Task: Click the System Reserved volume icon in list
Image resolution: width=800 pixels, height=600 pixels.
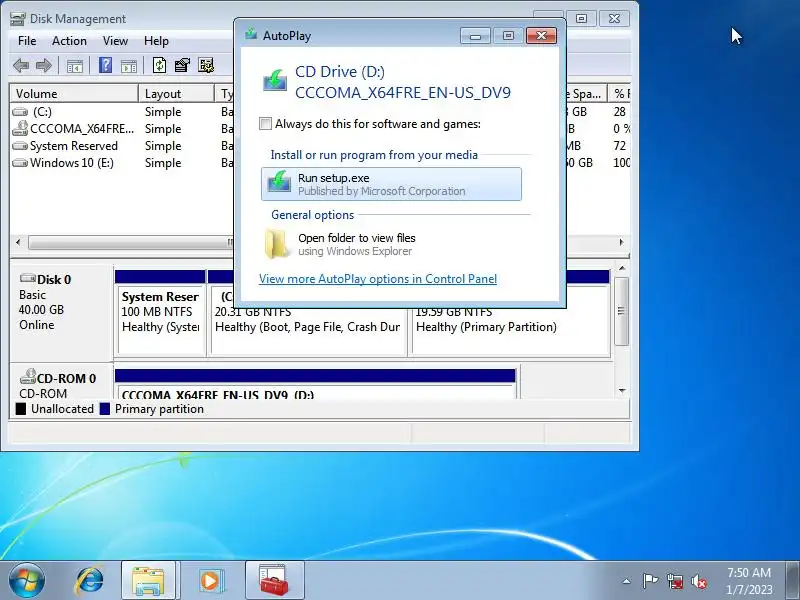Action: [20, 146]
